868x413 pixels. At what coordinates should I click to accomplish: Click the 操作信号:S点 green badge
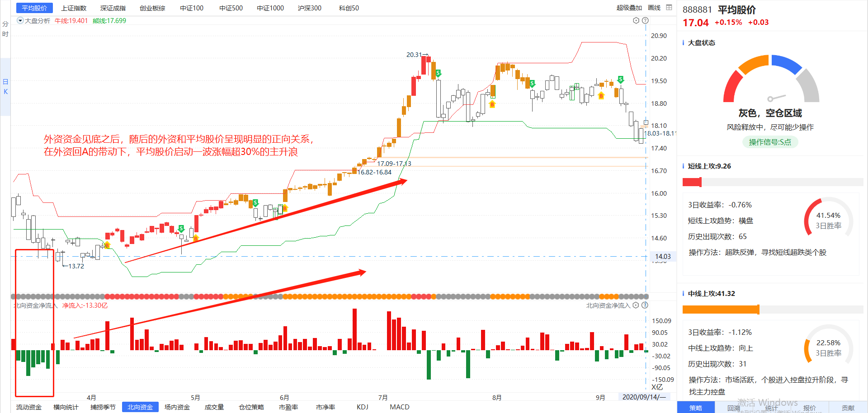(770, 142)
